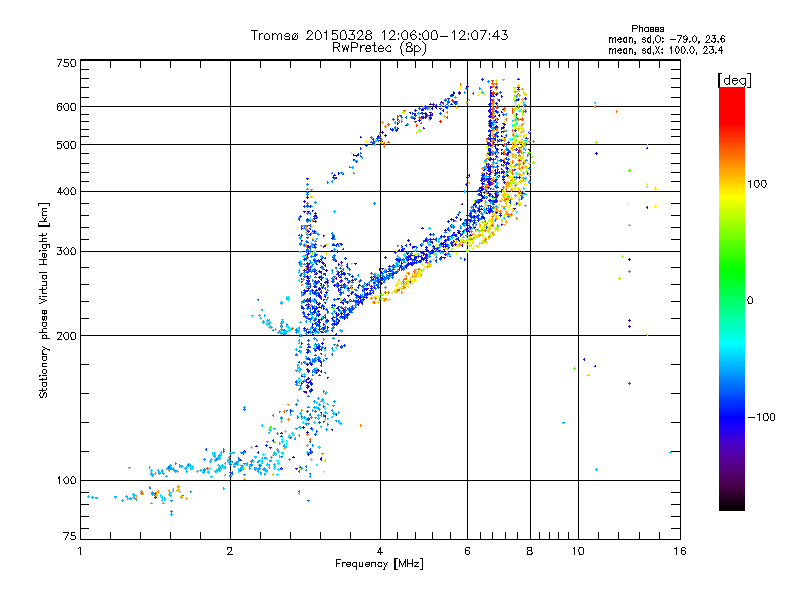Click the y-axis tick label '600'
800x600 pixels.
click(x=67, y=107)
